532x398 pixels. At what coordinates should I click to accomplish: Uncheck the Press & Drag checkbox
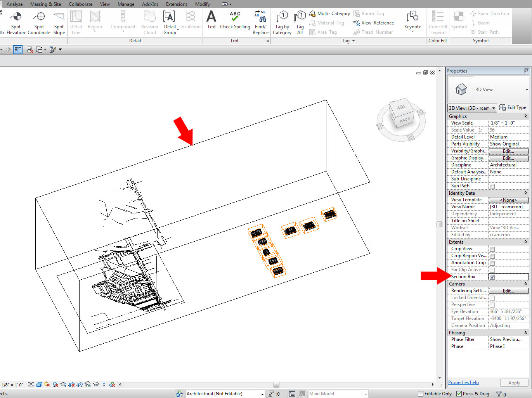click(x=459, y=394)
